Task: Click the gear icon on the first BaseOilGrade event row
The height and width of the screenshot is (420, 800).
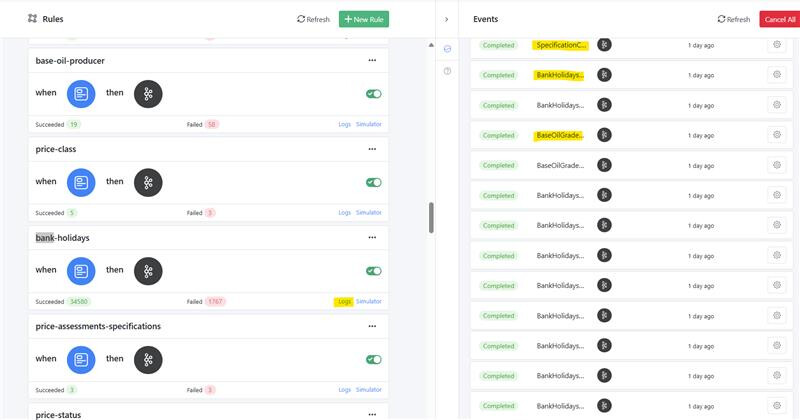Action: [775, 135]
